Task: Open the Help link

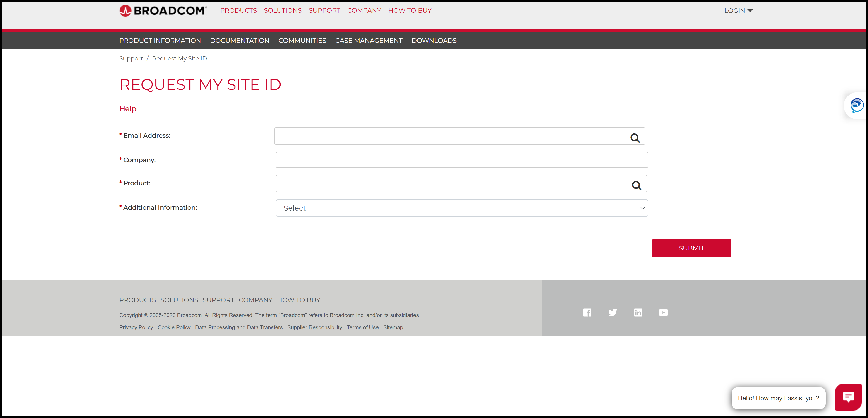Action: (127, 108)
